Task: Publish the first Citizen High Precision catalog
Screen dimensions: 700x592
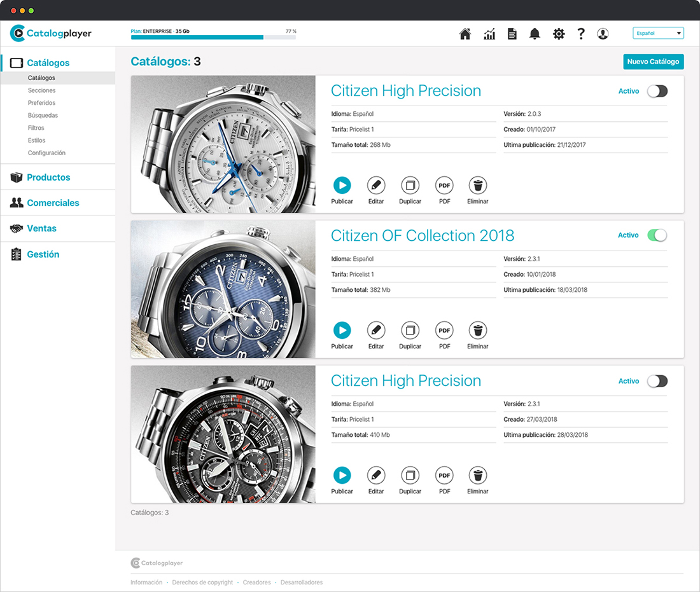Action: (x=342, y=185)
